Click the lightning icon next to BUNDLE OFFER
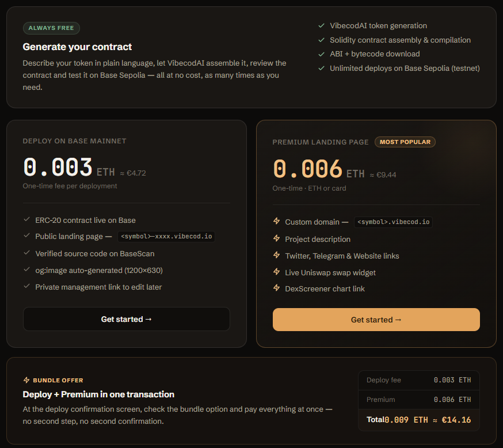The height and width of the screenshot is (448, 503). coord(26,380)
